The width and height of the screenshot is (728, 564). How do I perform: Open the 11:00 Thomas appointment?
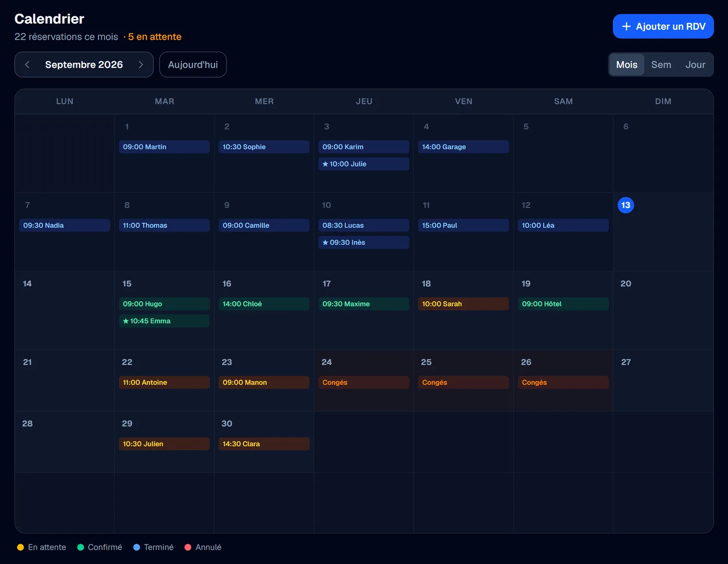[x=164, y=226]
